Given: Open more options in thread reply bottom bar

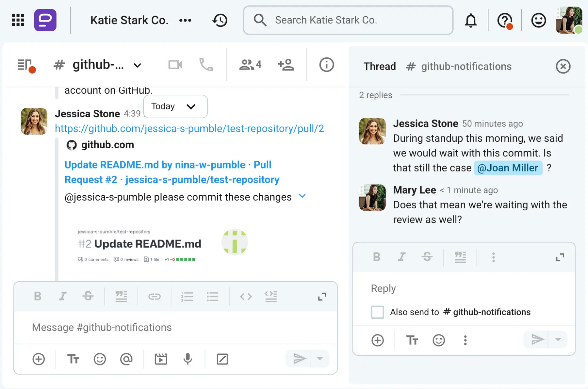Looking at the screenshot, I should [465, 340].
